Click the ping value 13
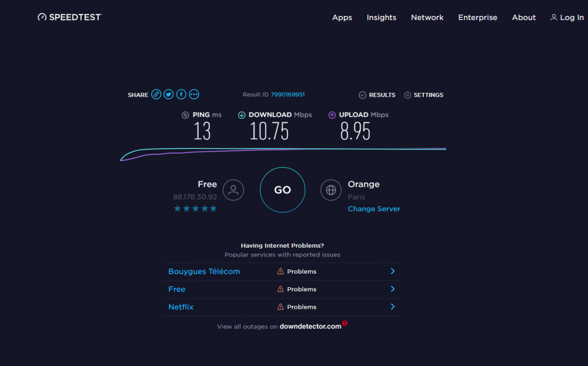 [x=202, y=131]
